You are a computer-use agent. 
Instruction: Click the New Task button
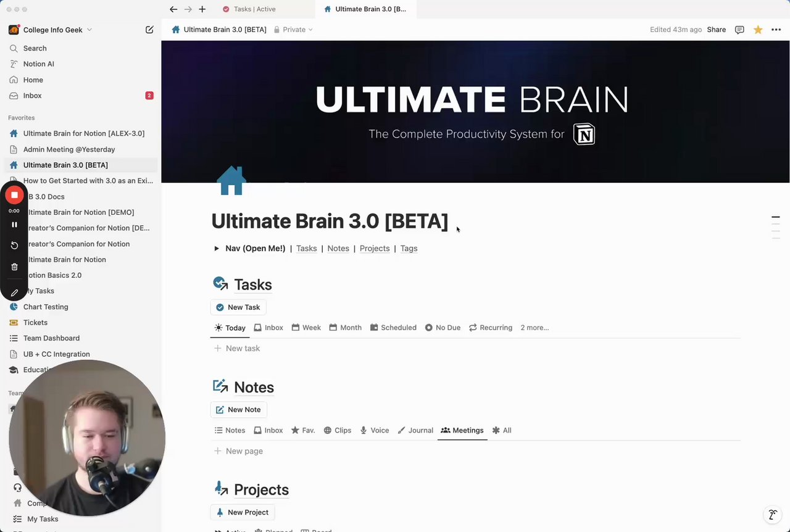click(238, 307)
